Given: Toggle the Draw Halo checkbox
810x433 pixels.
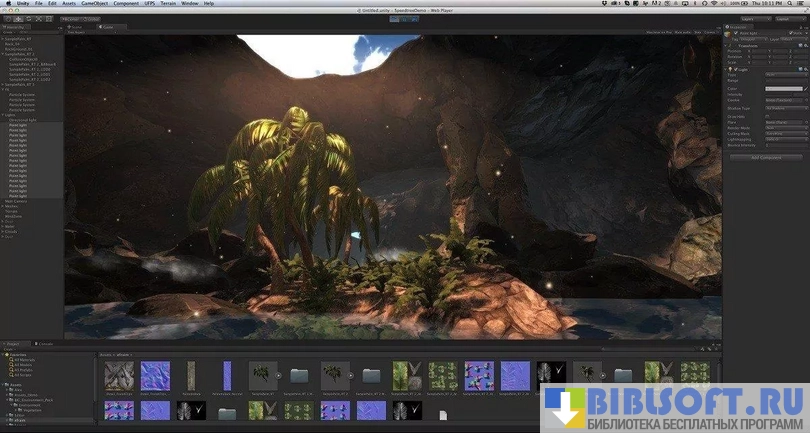Looking at the screenshot, I should tap(767, 115).
